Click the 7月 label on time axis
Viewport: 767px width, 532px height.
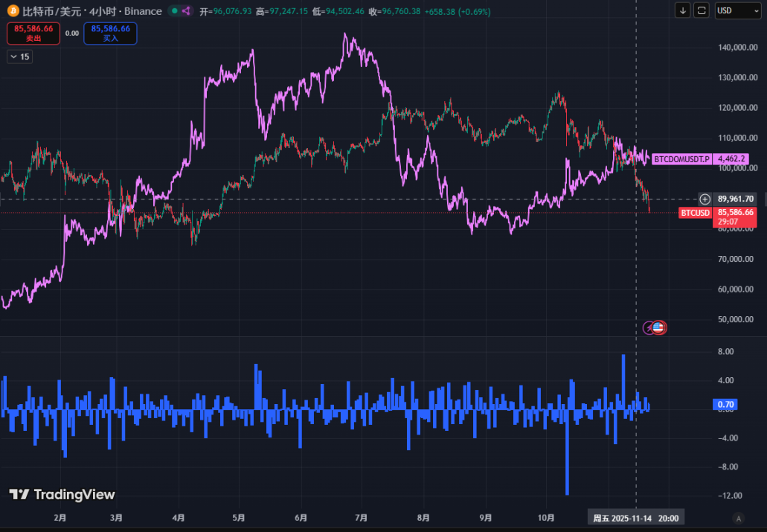point(362,518)
